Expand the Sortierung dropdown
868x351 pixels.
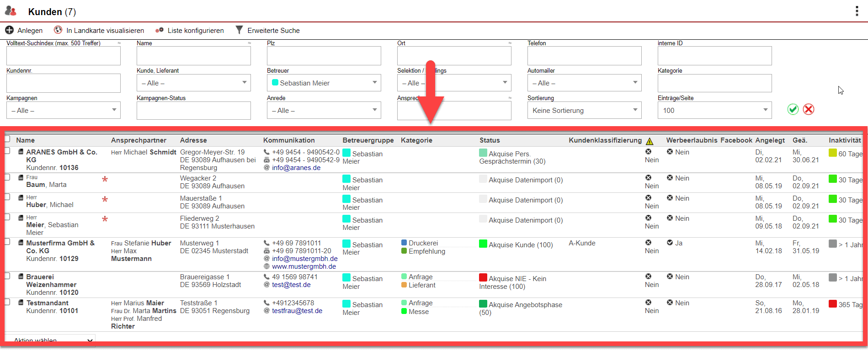point(584,110)
